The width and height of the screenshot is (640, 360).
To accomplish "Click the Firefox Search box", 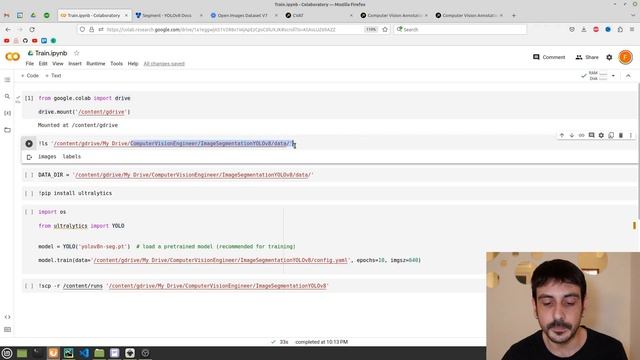I will tap(460, 29).
